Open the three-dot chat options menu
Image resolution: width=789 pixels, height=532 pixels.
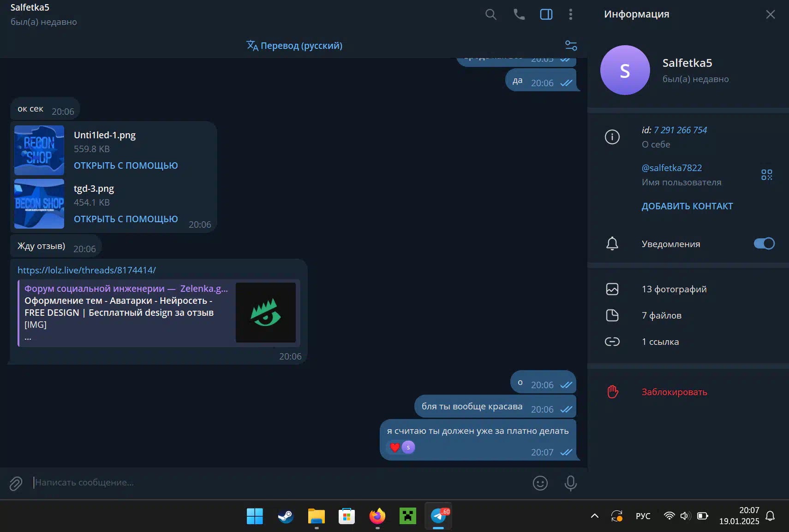click(x=571, y=14)
